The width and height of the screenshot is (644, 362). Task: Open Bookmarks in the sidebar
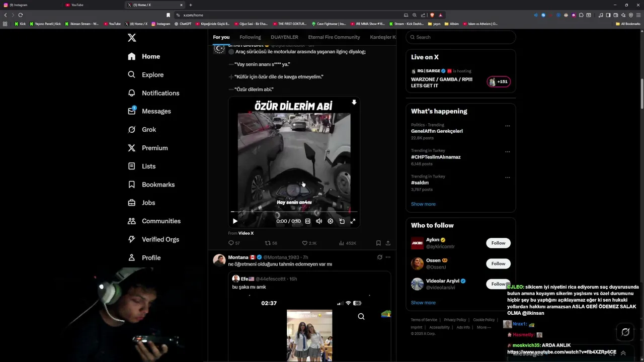pyautogui.click(x=151, y=185)
